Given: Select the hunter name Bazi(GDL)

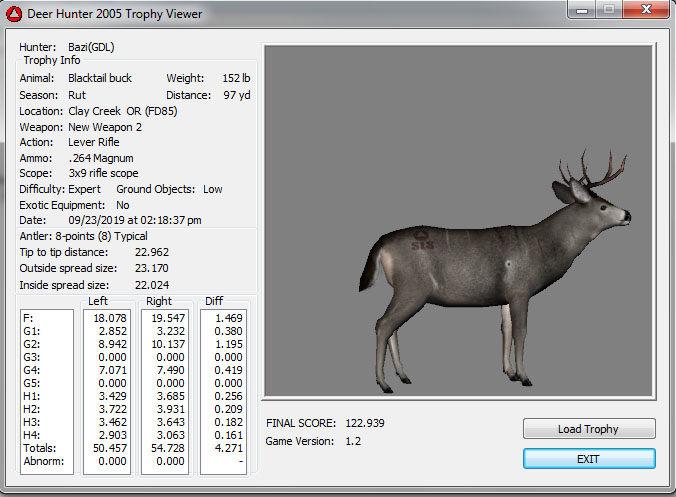Looking at the screenshot, I should (91, 47).
